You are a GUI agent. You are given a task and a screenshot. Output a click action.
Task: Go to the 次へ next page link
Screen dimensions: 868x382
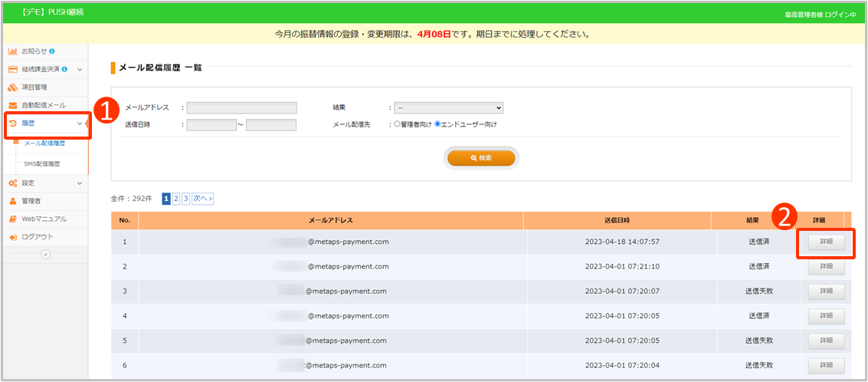pyautogui.click(x=202, y=199)
